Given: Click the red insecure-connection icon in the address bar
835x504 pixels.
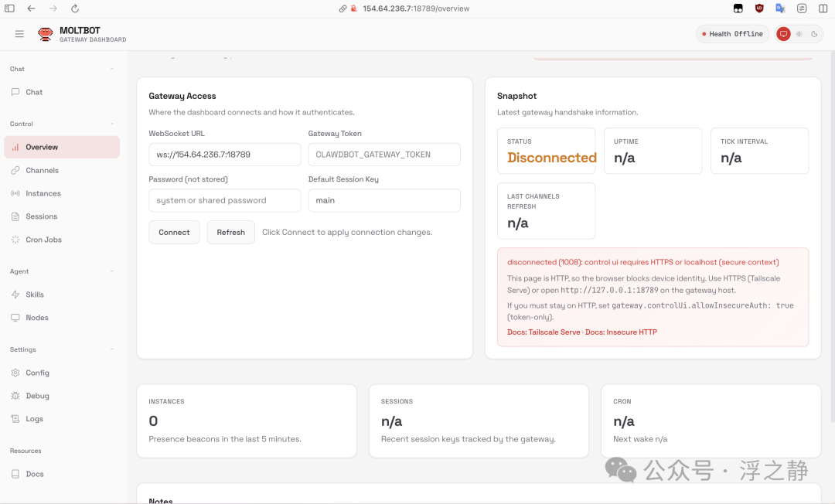Looking at the screenshot, I should [353, 9].
